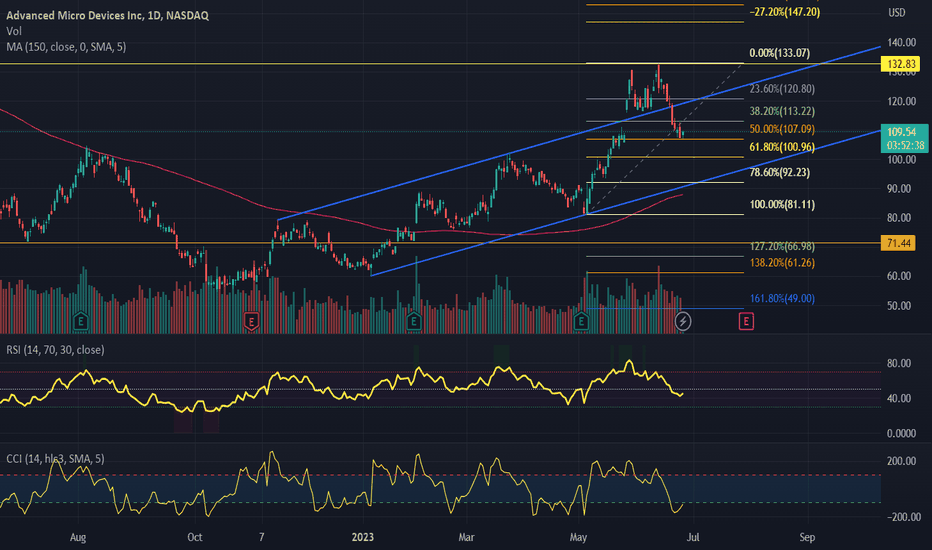Screen dimensions: 932x550
Task: Select the MA (150, close, 0, SMA, 5) legend
Action: tap(66, 46)
